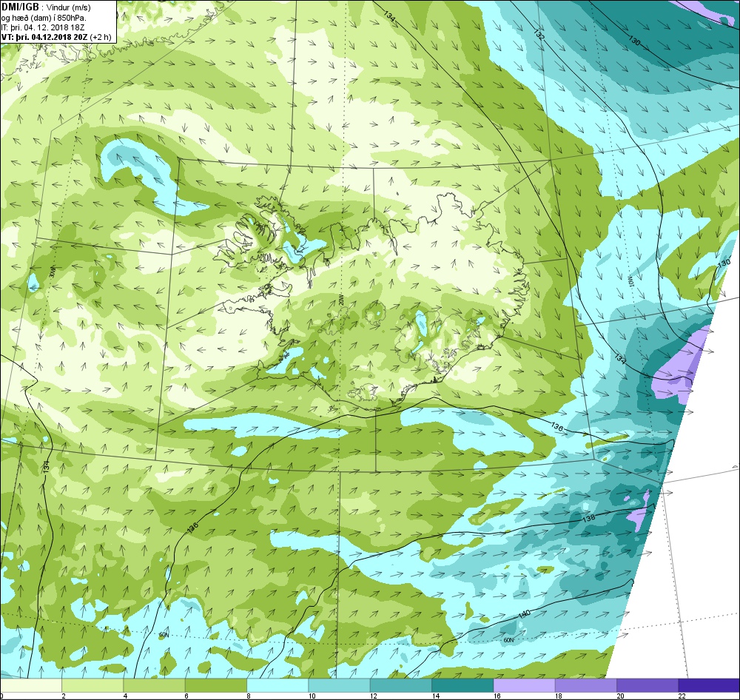
Task: Click the 6–8 m/s olive green legend swatch
Action: pos(215,685)
